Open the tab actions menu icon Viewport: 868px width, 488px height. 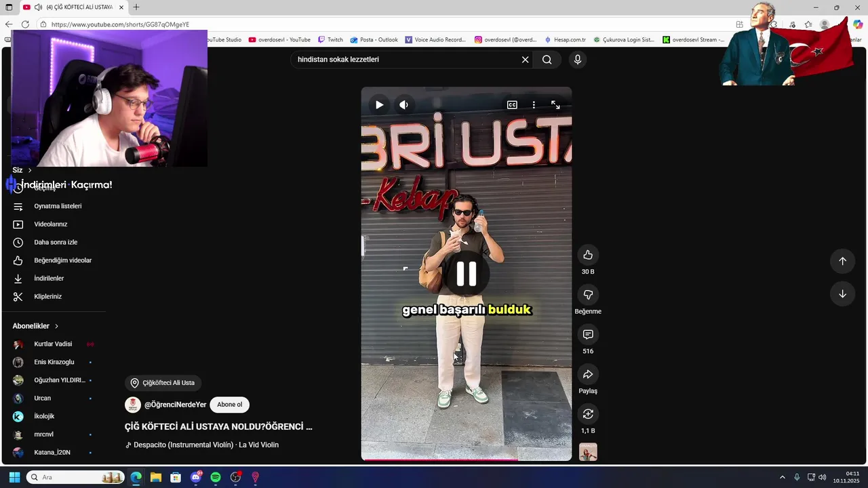[9, 7]
